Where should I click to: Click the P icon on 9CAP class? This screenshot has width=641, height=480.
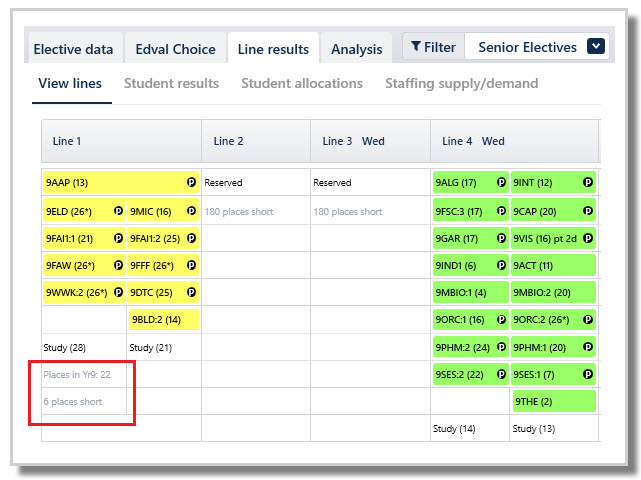coord(588,211)
